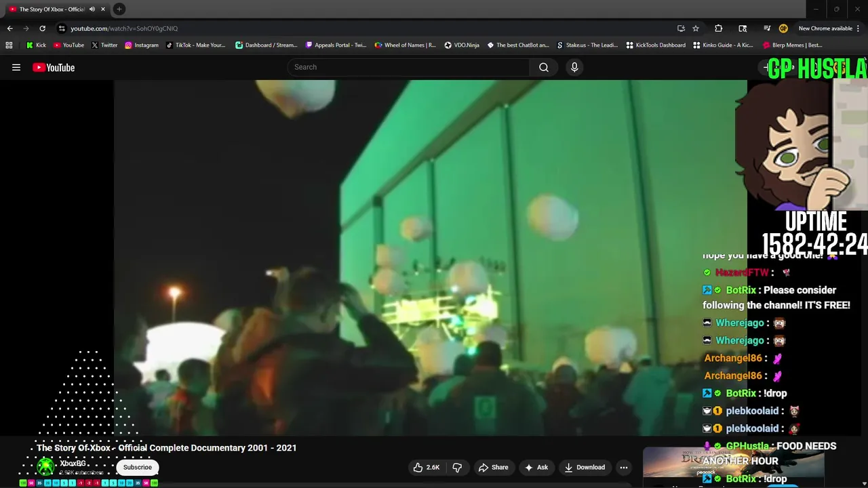The image size is (868, 488).
Task: Click the Archangel86 chat username first message
Action: tap(733, 358)
